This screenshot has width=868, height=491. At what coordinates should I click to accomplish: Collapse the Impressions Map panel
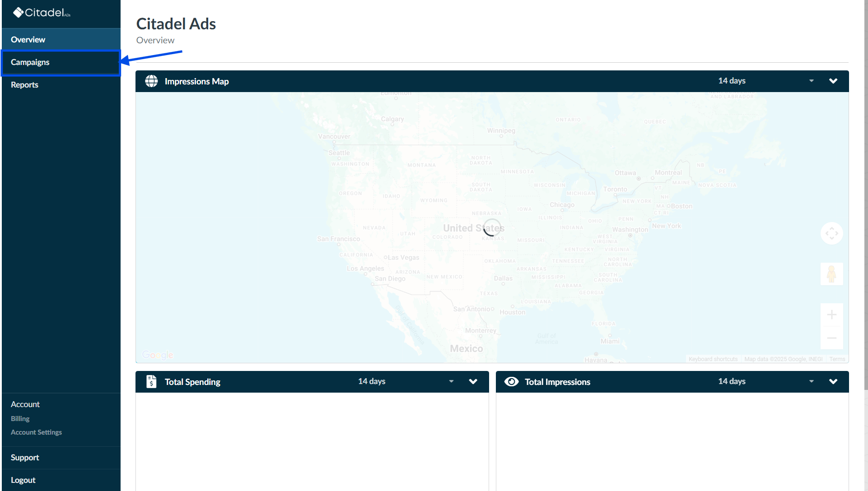point(833,81)
